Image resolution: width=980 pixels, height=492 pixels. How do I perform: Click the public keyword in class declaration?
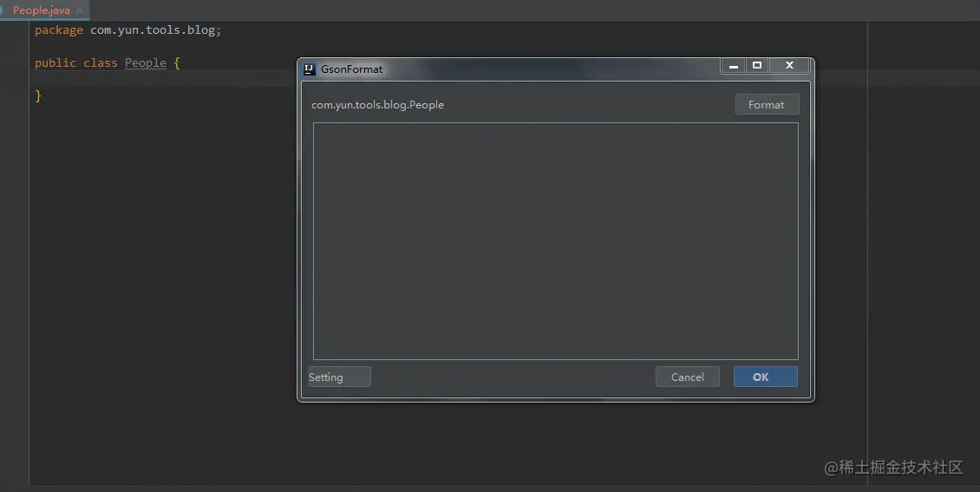(x=55, y=63)
